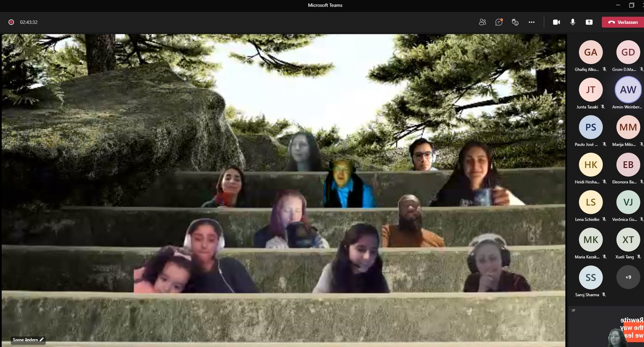Click the muted mic icon next to Junta Tasaki
The image size is (644, 347).
[604, 107]
